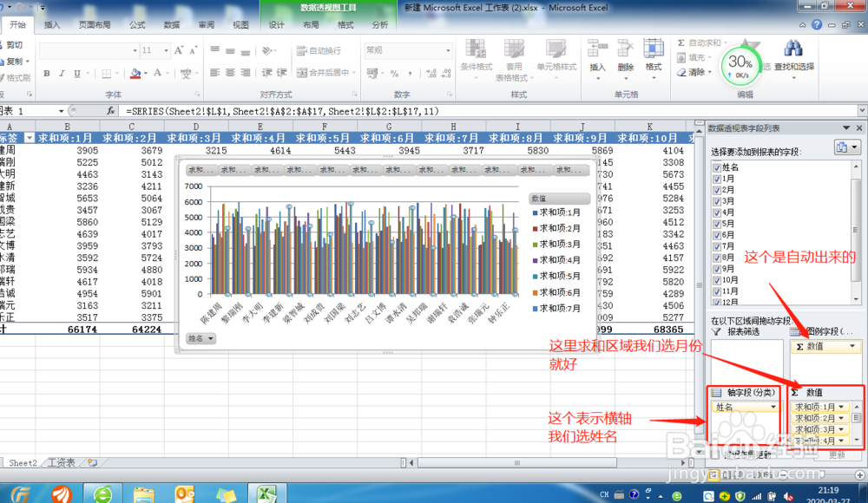Image resolution: width=868 pixels, height=503 pixels.
Task: Decrease font size with small A icon
Action: 193,50
